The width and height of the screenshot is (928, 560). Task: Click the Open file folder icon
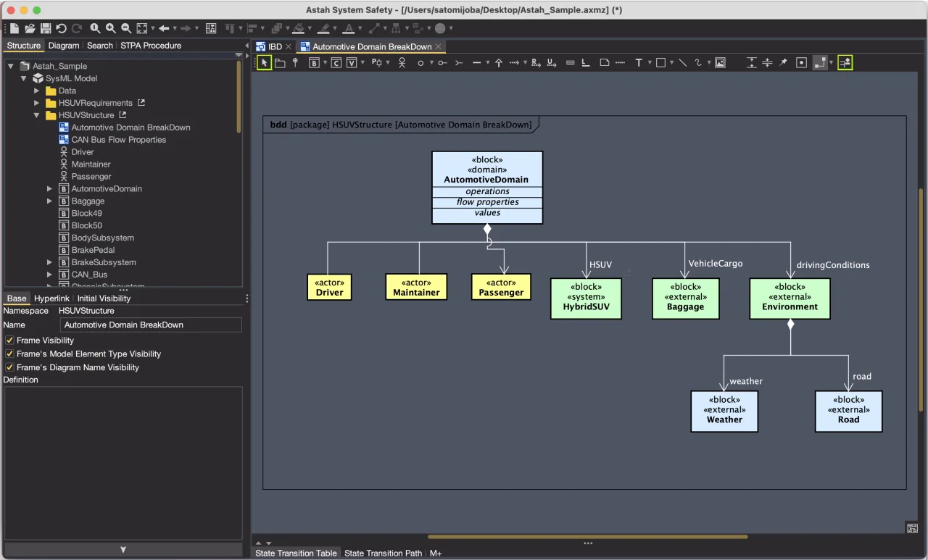[30, 28]
